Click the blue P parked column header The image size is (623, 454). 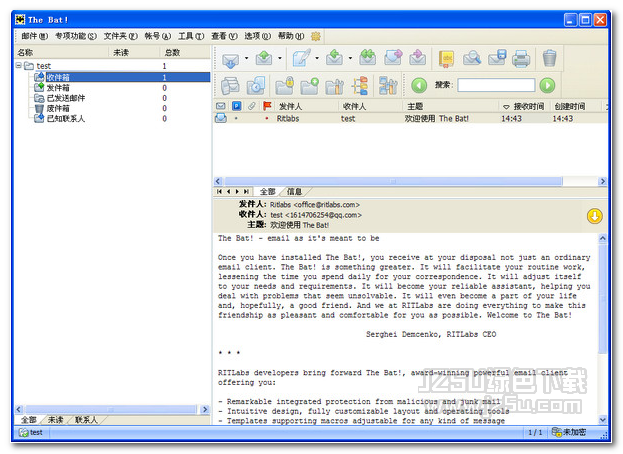coord(237,106)
